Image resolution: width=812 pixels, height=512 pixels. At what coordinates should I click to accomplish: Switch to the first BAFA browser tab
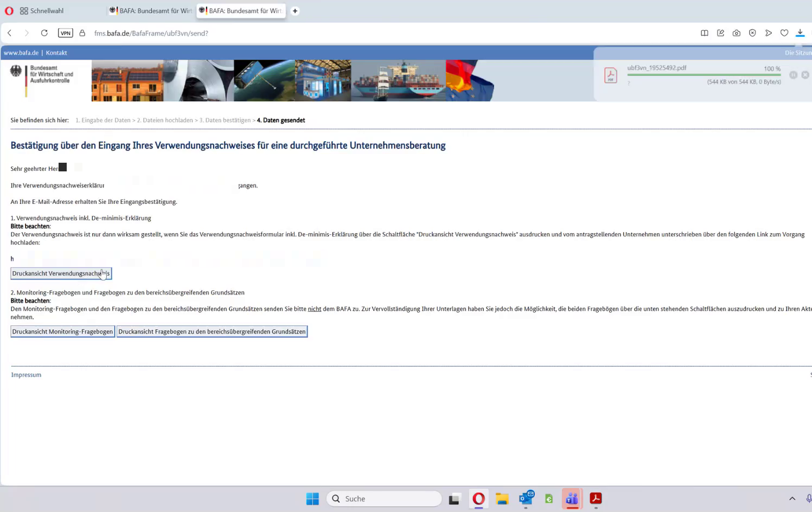tap(151, 11)
